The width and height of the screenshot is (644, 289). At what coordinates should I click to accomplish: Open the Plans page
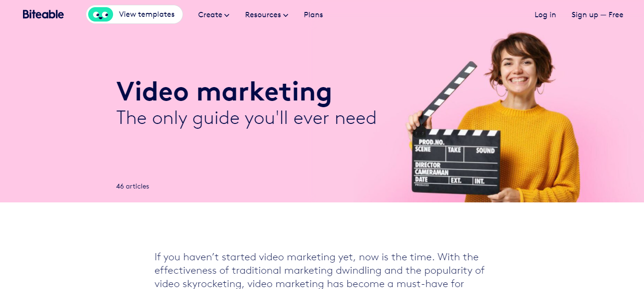[x=313, y=15]
